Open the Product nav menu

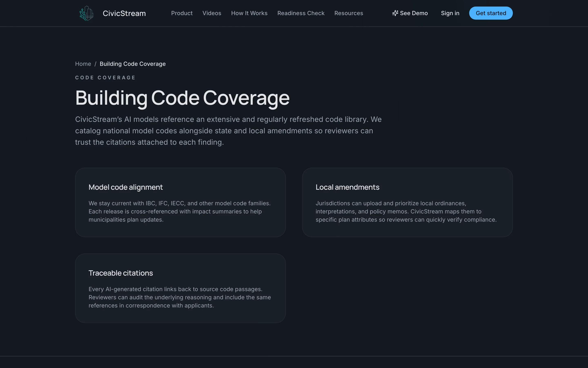[x=182, y=13]
